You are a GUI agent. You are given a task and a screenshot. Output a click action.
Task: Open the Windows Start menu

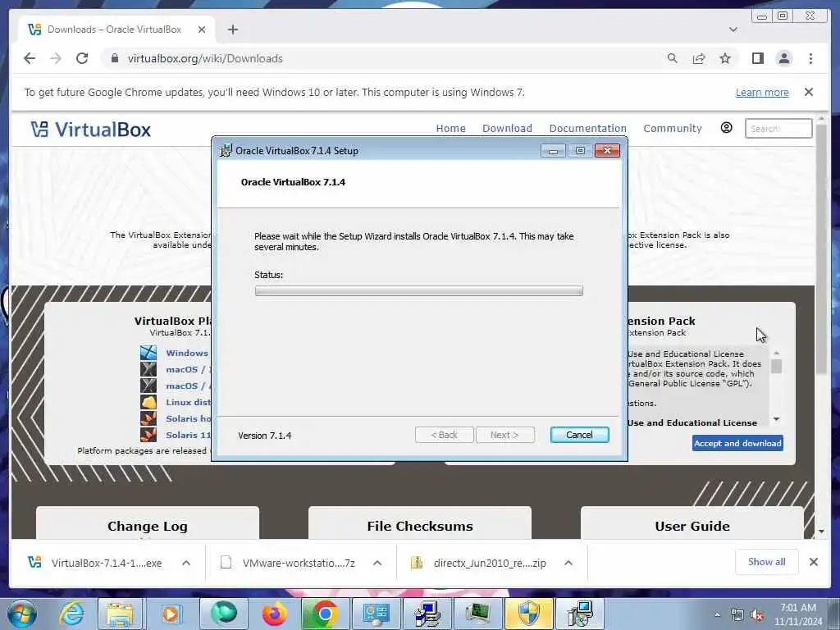tap(21, 614)
